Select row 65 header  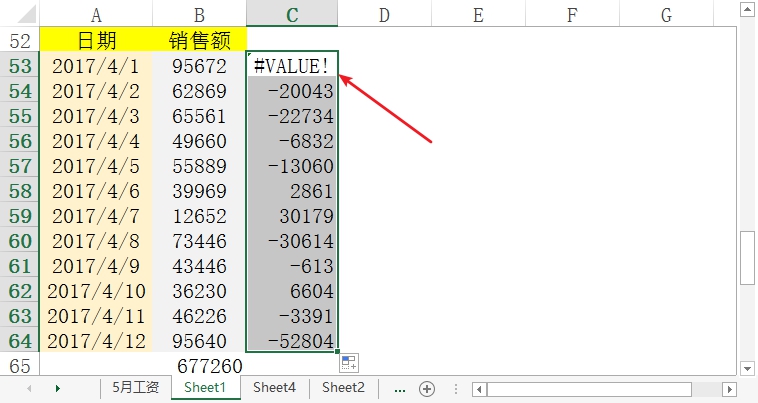coord(20,365)
